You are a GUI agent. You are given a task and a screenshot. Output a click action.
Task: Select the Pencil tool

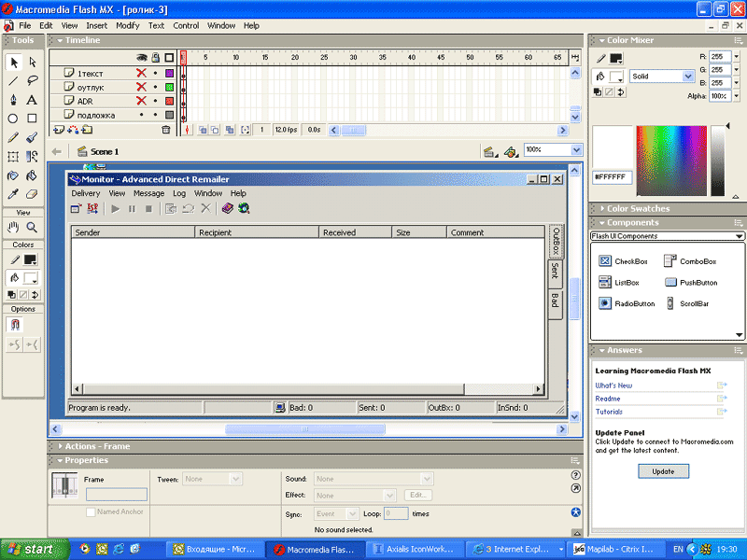(13, 137)
